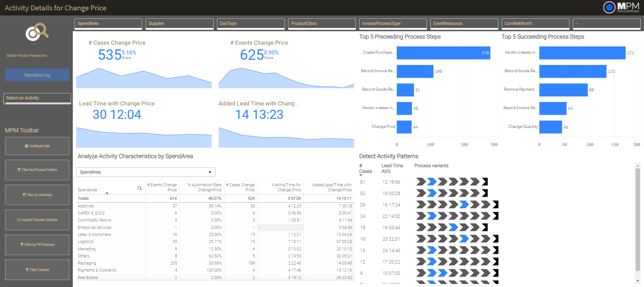This screenshot has height=287, width=644.
Task: Click the process perspective magnifier icon
Action: [37, 32]
